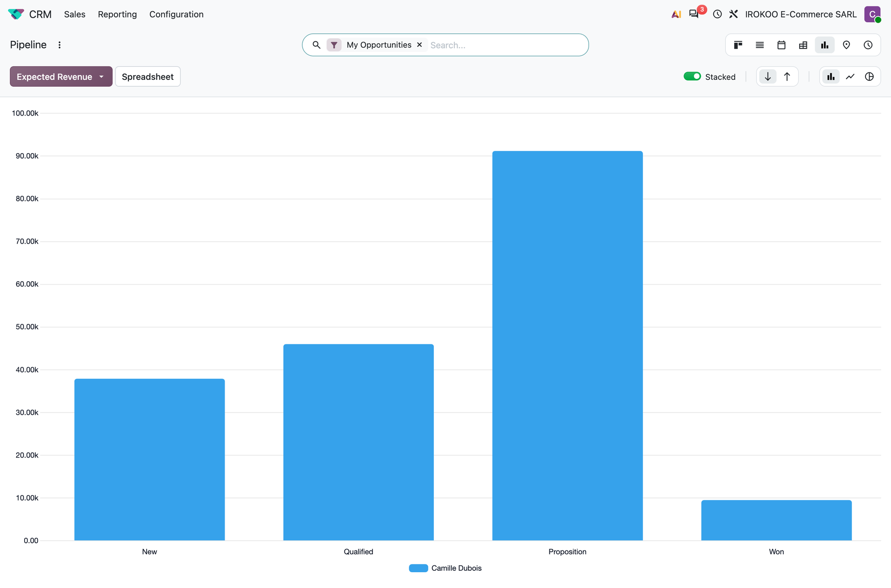Open the Sales menu
Viewport: 891px width, 588px height.
click(x=75, y=14)
